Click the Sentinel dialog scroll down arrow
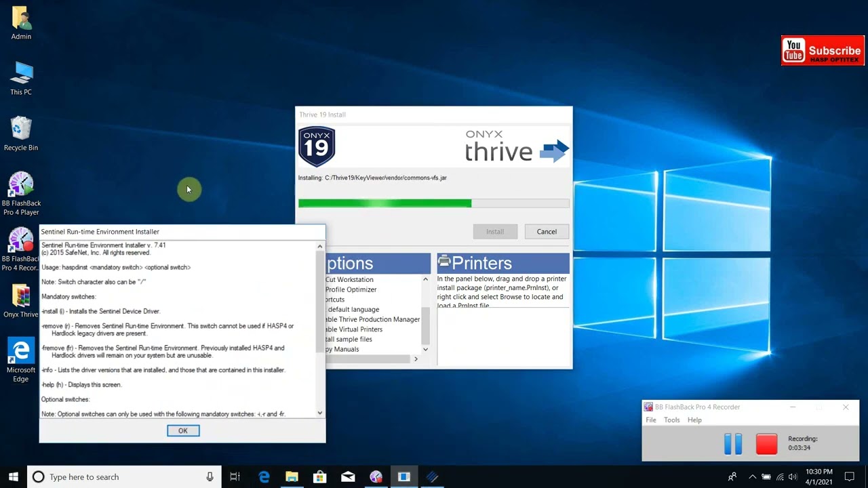 pyautogui.click(x=320, y=413)
